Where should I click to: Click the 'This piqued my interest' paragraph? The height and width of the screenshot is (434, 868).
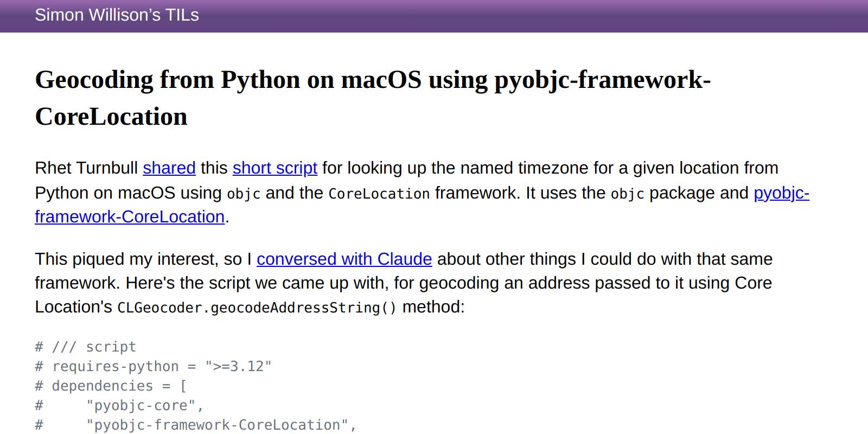(404, 283)
